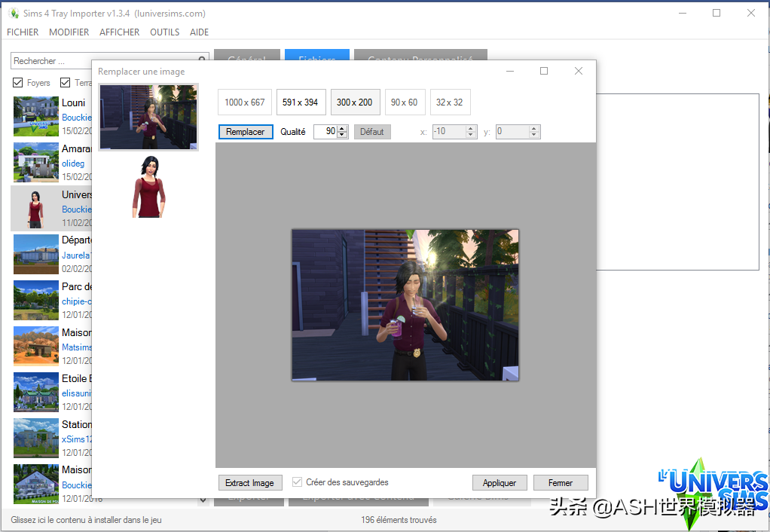Image resolution: width=770 pixels, height=532 pixels.
Task: Maximize the Remplacer une image dialog
Action: (544, 72)
